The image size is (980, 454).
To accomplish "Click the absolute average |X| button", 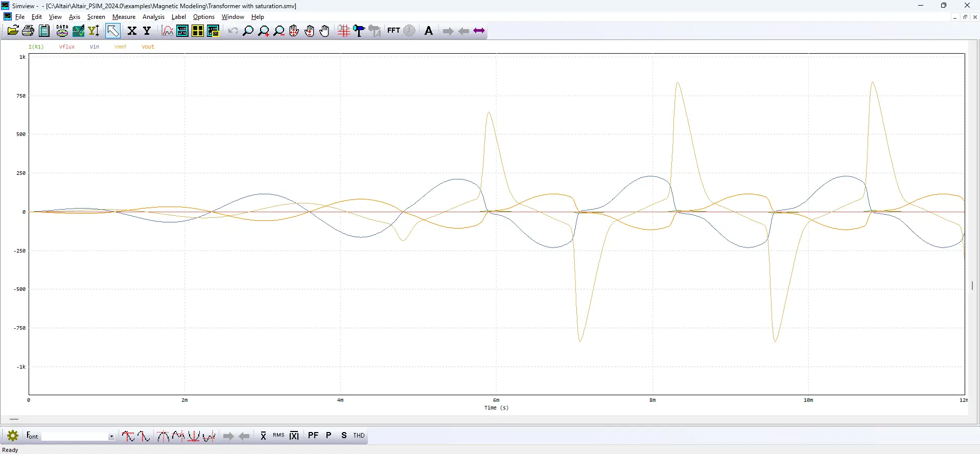I will [x=294, y=436].
